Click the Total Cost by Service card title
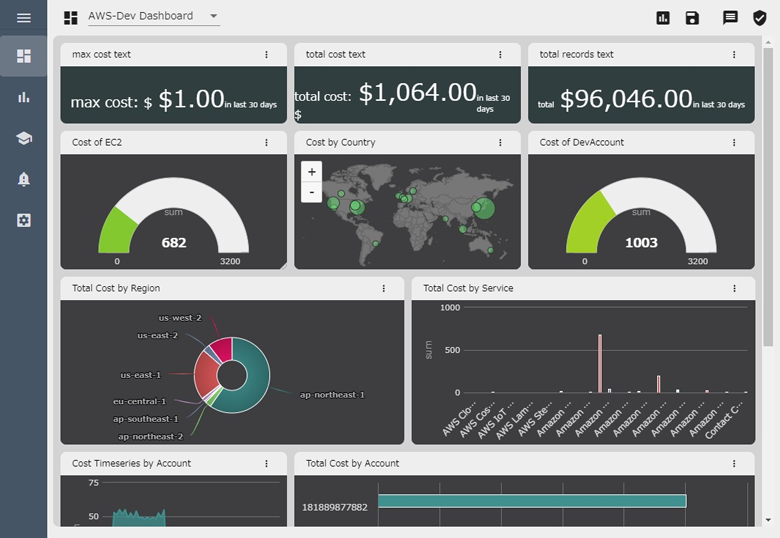 pyautogui.click(x=468, y=288)
